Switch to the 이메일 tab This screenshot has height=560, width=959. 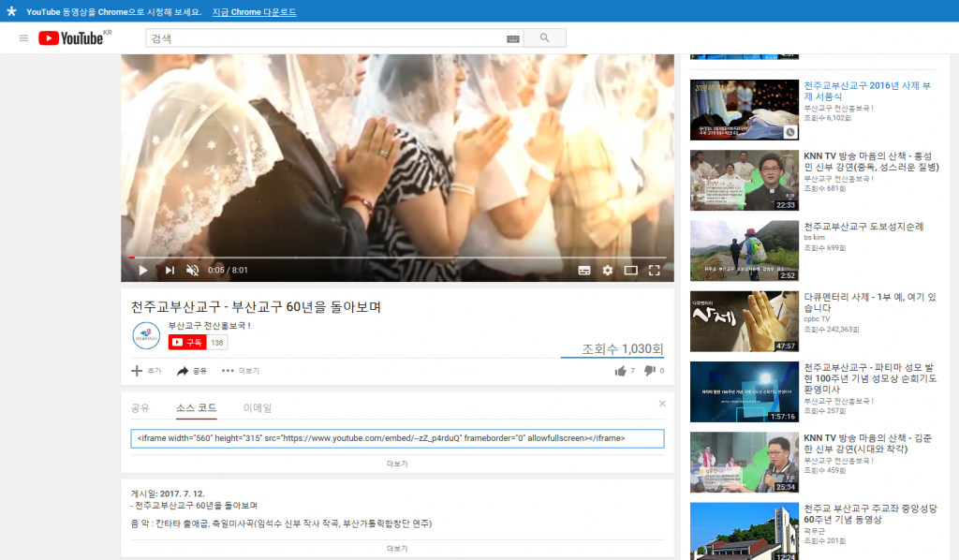tap(257, 408)
